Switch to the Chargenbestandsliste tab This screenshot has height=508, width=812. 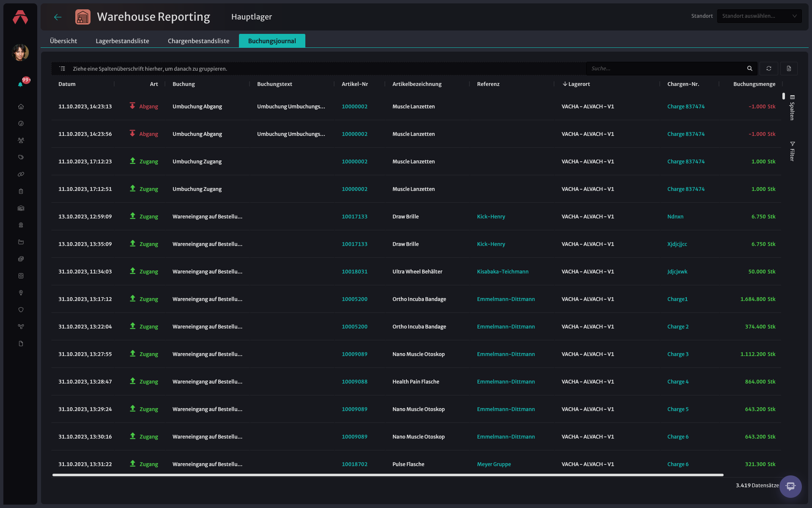pos(198,41)
